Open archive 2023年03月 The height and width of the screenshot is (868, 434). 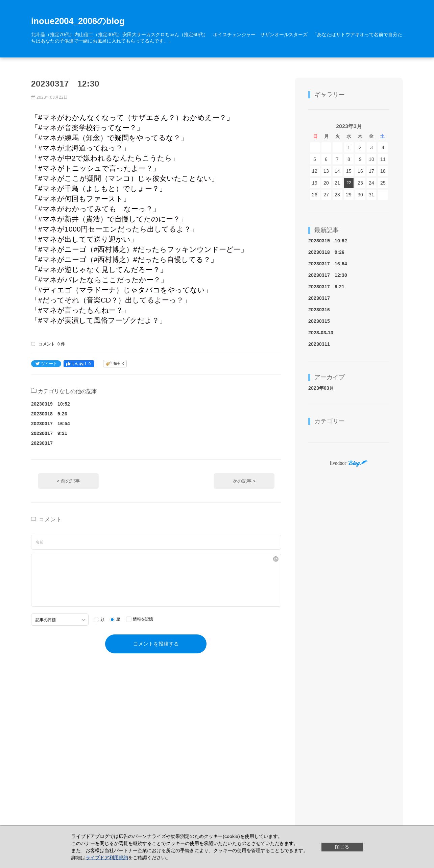321,388
